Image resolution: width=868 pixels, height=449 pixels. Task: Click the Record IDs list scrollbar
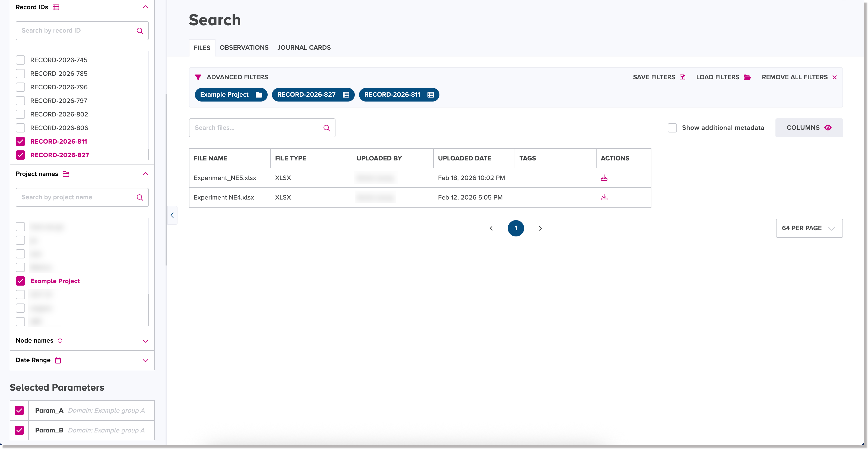pyautogui.click(x=148, y=154)
